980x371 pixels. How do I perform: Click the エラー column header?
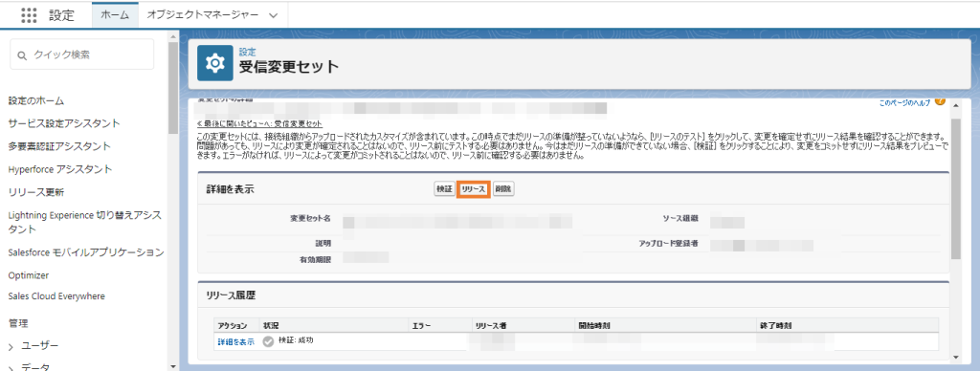coord(421,326)
